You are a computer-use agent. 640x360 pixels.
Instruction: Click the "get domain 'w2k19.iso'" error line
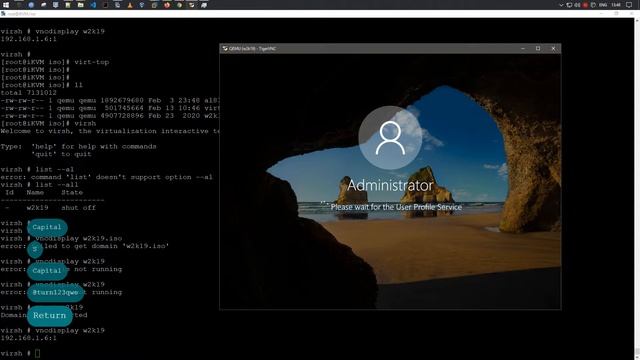(85, 246)
